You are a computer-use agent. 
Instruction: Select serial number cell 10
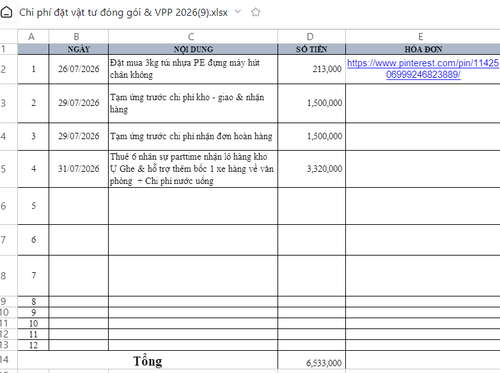tap(33, 323)
